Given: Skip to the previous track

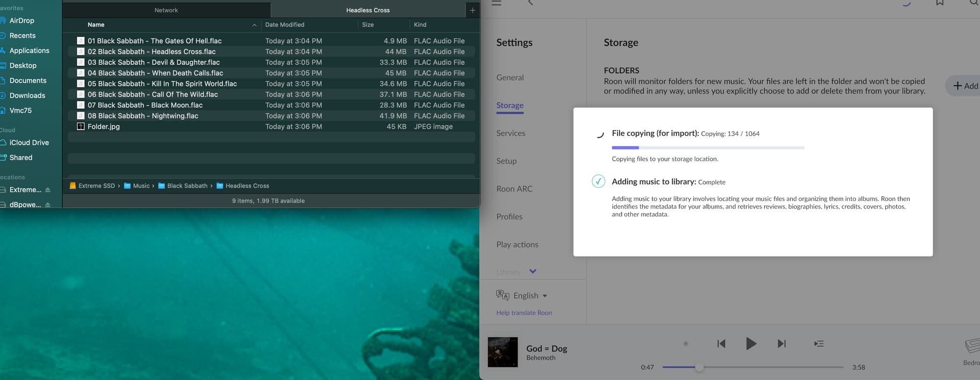Looking at the screenshot, I should (x=721, y=344).
